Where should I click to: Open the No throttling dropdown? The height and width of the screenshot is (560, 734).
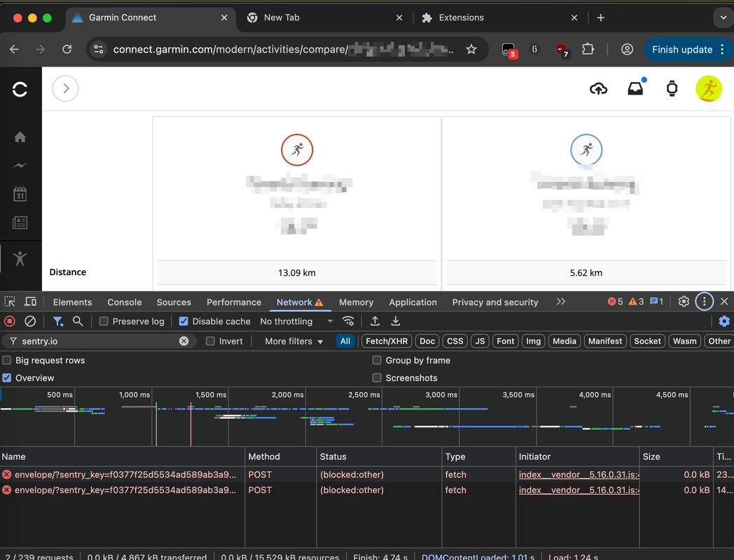pyautogui.click(x=296, y=321)
